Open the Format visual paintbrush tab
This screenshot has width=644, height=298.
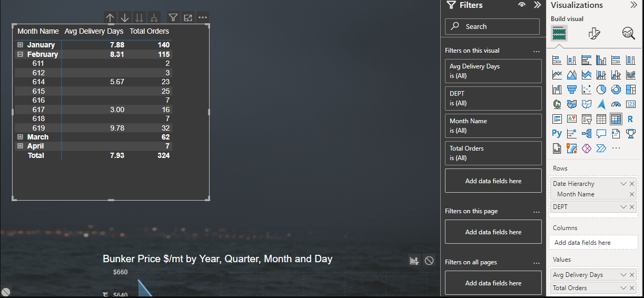pos(594,34)
